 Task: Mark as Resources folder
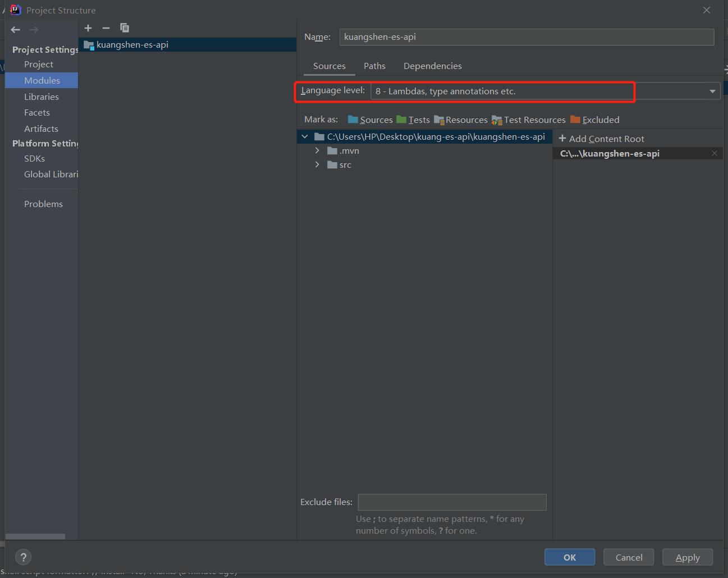pos(461,120)
